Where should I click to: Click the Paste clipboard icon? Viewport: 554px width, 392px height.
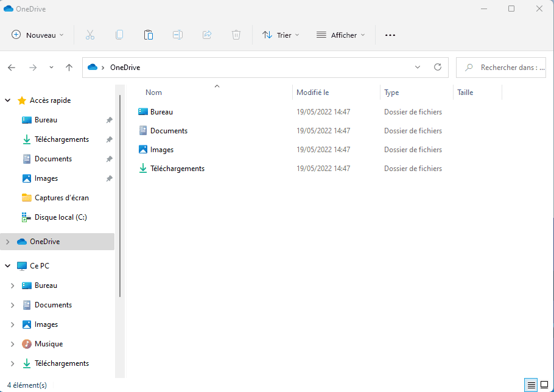(x=149, y=35)
